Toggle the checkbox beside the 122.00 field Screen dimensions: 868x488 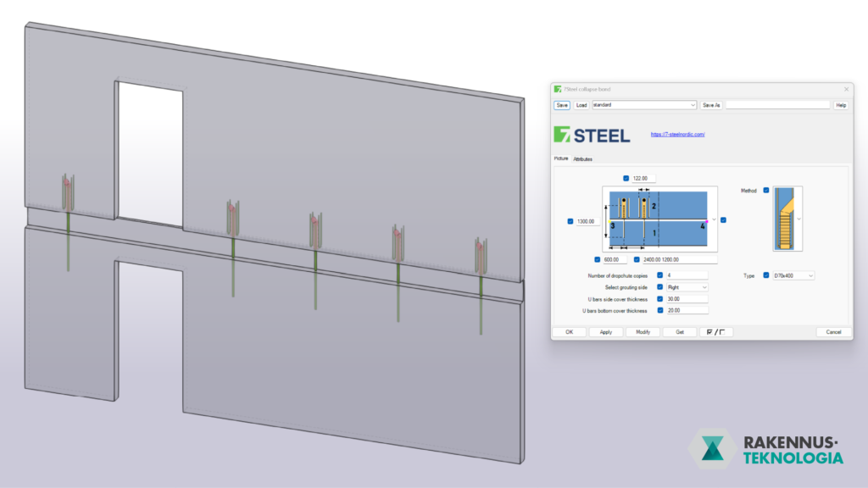click(626, 178)
